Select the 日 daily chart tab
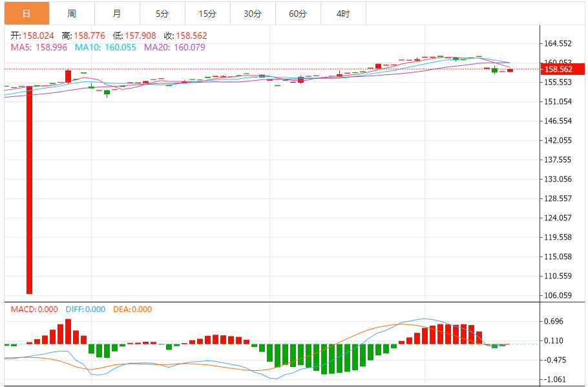The image size is (588, 387). pyautogui.click(x=26, y=14)
